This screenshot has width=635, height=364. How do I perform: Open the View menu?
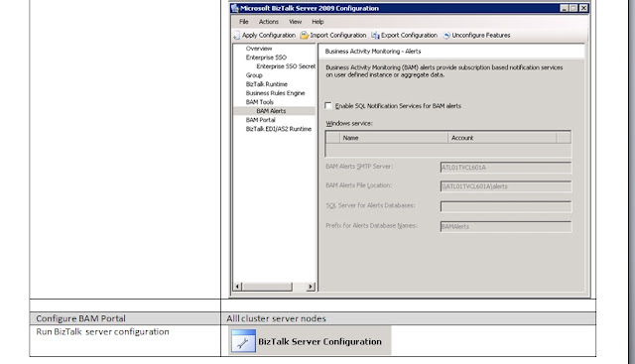[x=295, y=22]
